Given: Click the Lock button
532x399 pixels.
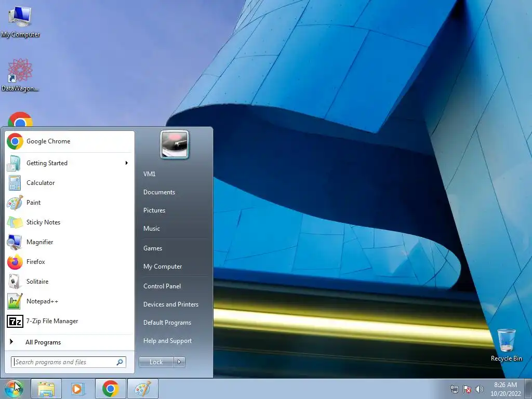Looking at the screenshot, I should coord(156,362).
